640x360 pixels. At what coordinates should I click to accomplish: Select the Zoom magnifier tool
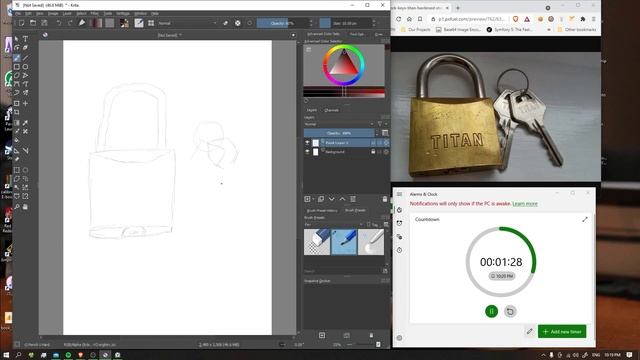(17, 207)
